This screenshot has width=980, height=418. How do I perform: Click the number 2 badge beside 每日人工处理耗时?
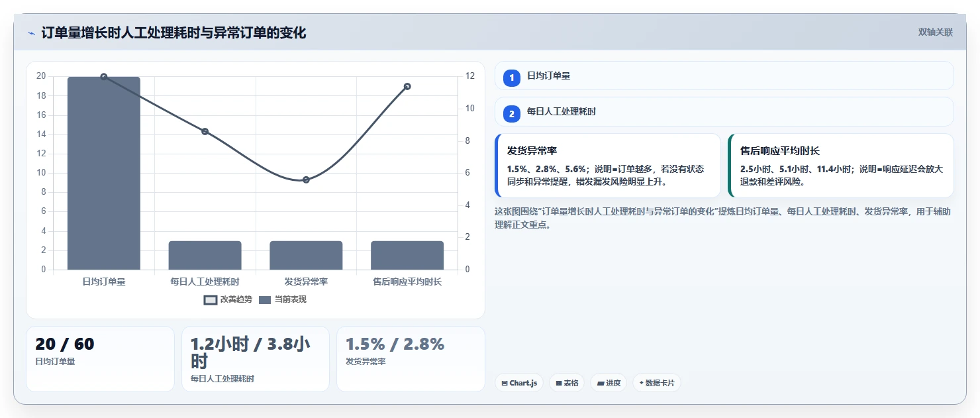point(511,113)
